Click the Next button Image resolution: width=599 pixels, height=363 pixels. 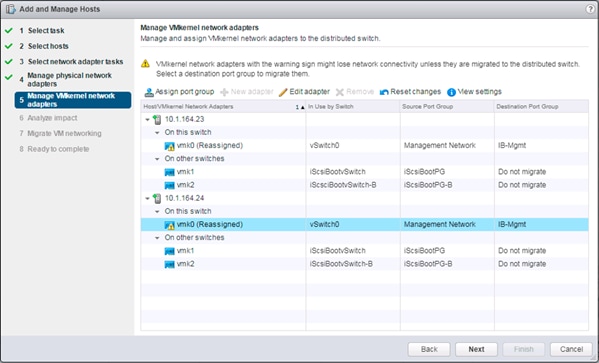476,349
